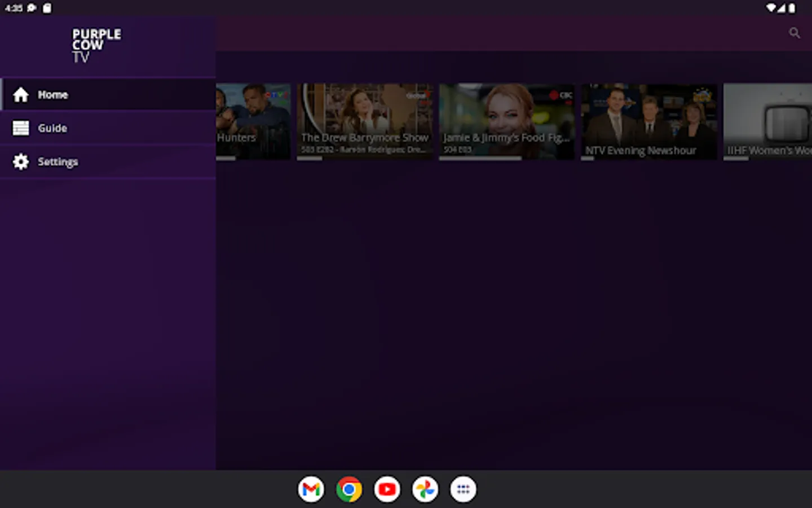Open IIHF Women's World thumbnail
812x508 pixels.
pyautogui.click(x=767, y=121)
